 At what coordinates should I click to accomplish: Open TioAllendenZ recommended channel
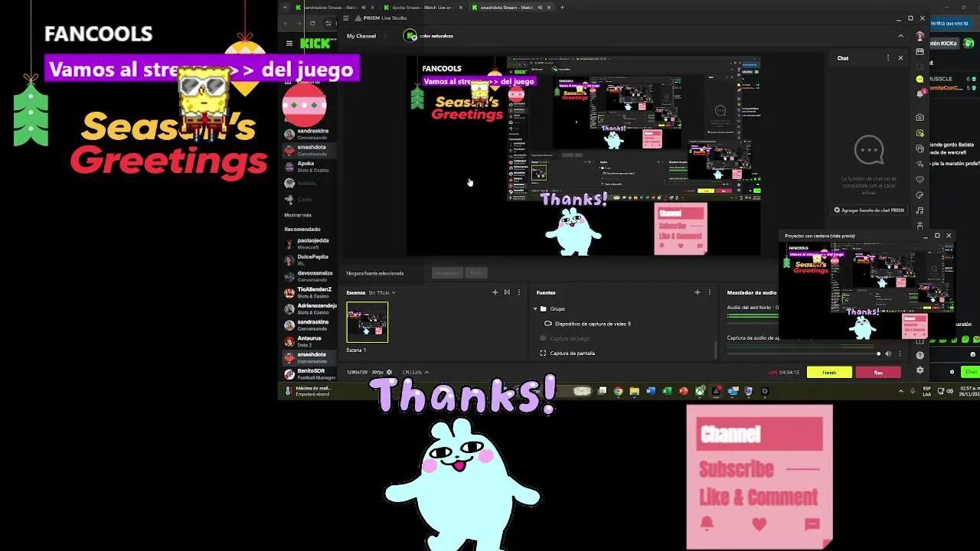[310, 292]
